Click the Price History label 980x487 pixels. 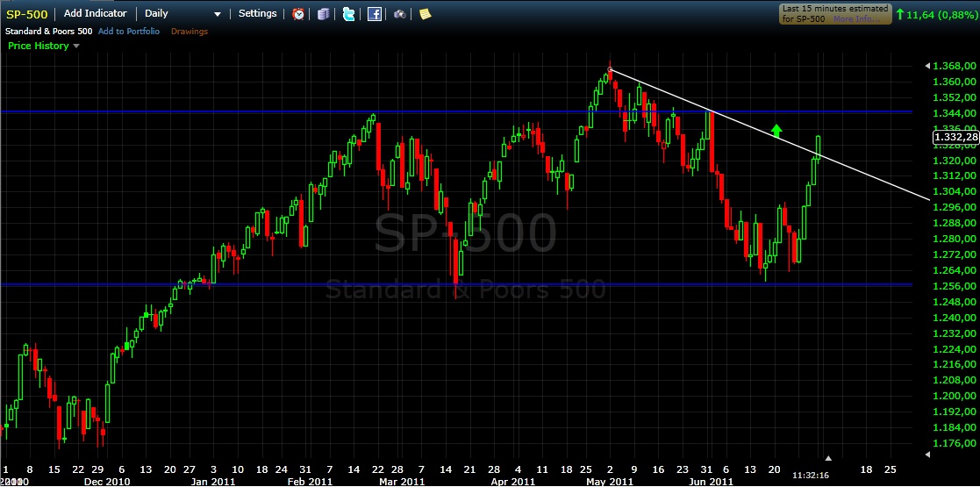pos(38,46)
